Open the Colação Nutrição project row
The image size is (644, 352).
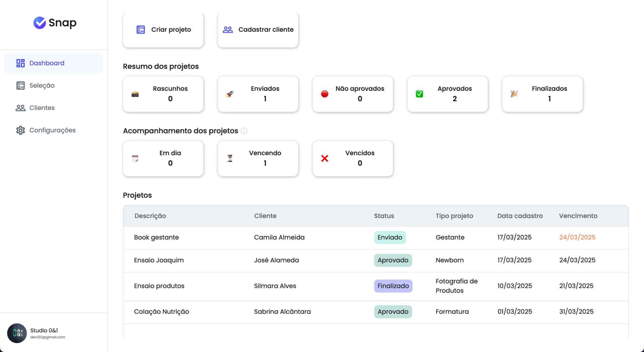click(376, 312)
